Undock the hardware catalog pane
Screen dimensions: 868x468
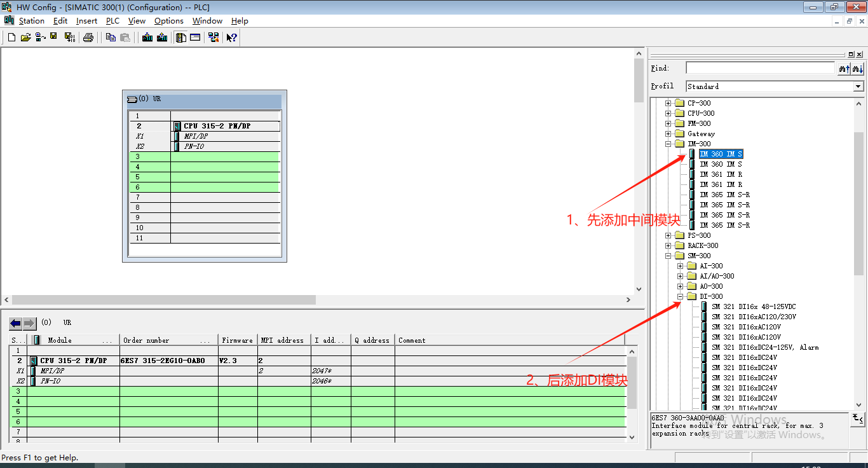pos(851,55)
